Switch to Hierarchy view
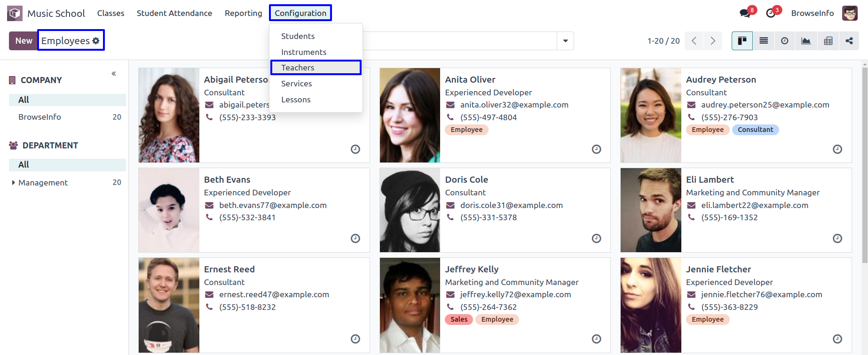 [849, 41]
